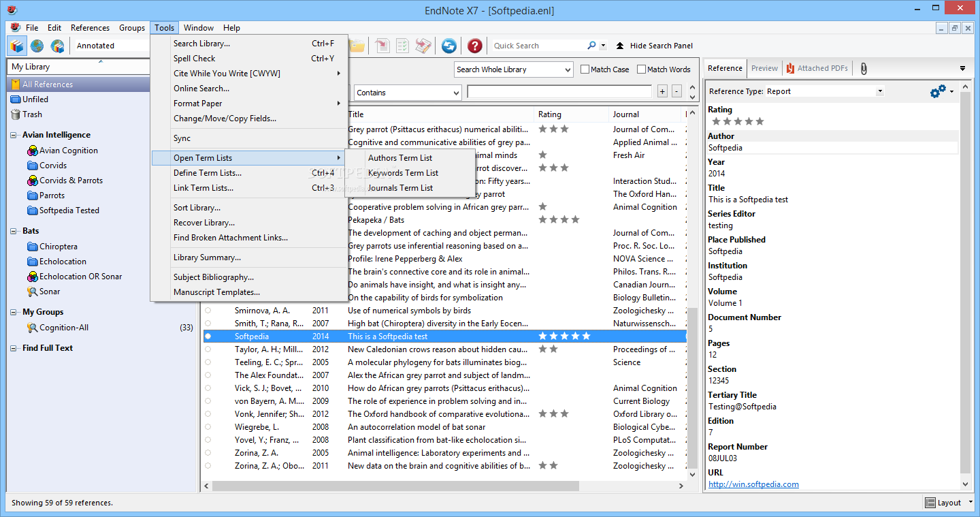Open the Contains operator dropdown

click(x=408, y=93)
